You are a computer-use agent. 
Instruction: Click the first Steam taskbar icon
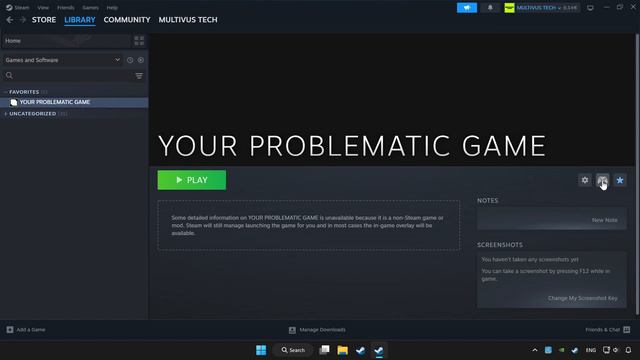[360, 350]
